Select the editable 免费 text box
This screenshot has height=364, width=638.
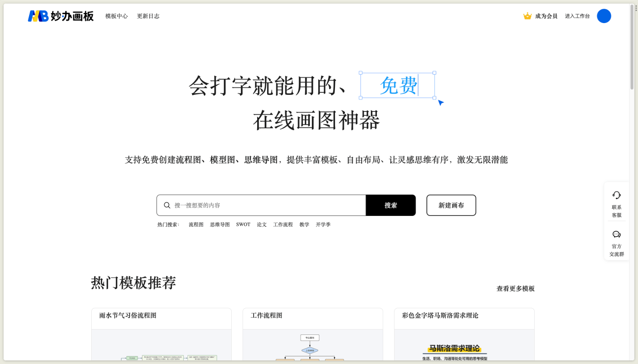pyautogui.click(x=398, y=86)
